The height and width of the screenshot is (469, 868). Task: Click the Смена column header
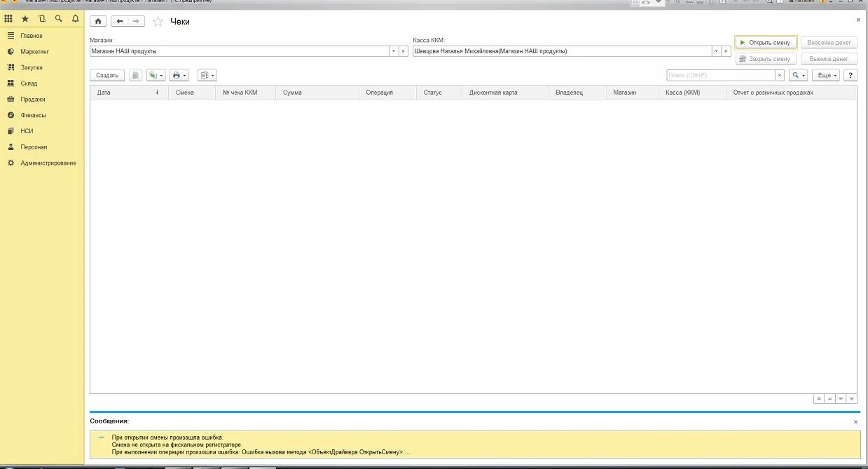point(192,93)
